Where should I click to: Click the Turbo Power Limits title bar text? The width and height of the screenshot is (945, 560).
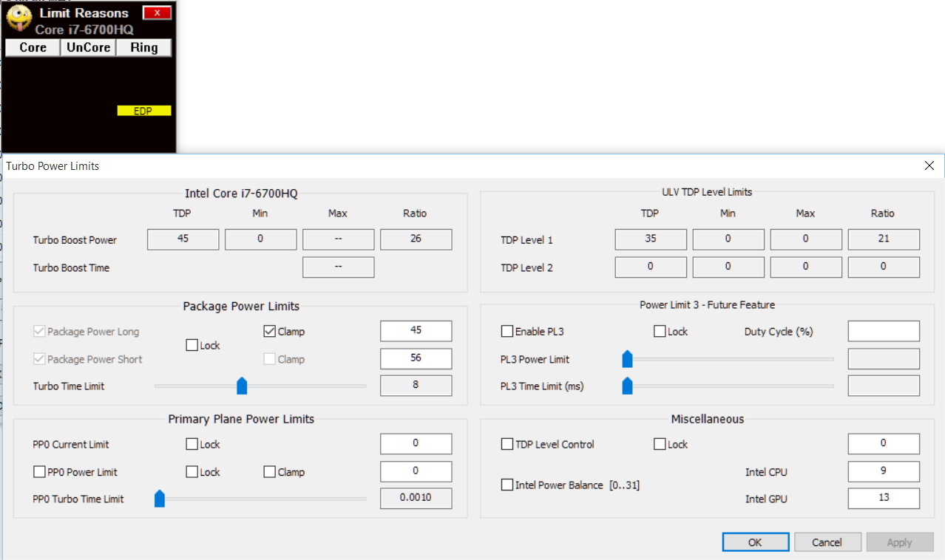(52, 166)
